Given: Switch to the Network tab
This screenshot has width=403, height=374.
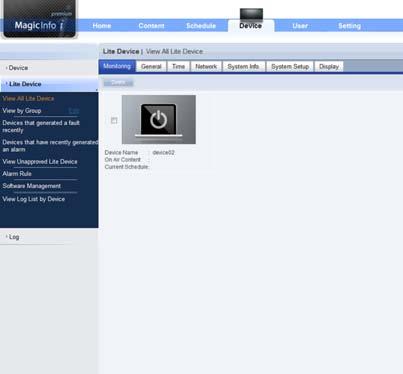Looking at the screenshot, I should 206,67.
